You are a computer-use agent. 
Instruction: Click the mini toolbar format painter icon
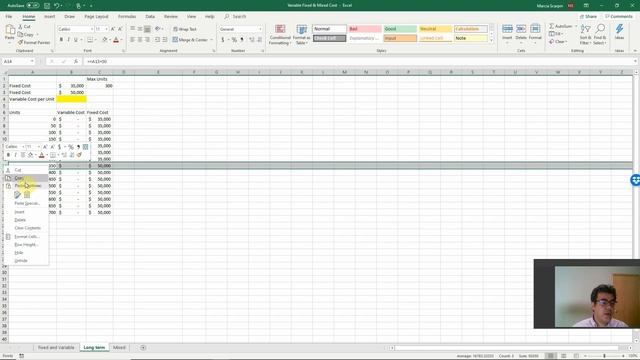point(80,155)
